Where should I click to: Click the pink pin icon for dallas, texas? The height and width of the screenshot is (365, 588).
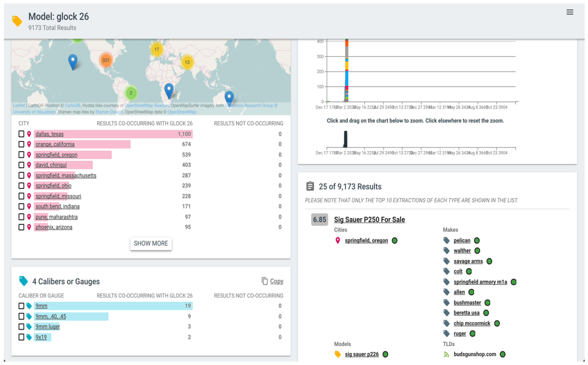point(29,134)
